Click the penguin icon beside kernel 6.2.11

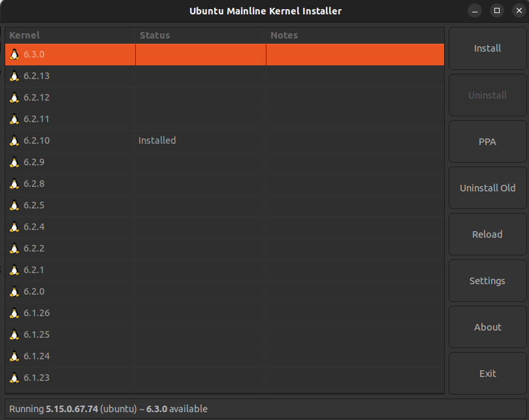coord(14,119)
